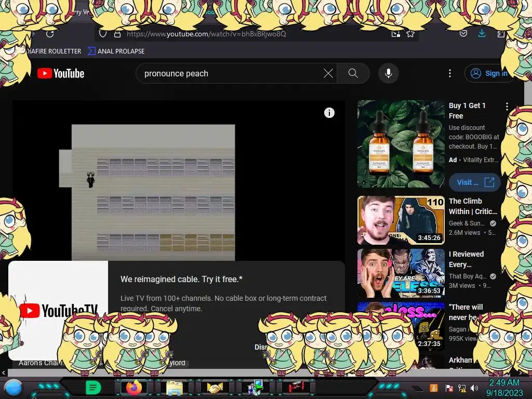Viewport: 532px width, 399px height.
Task: Open File Explorer from the taskbar
Action: click(175, 388)
